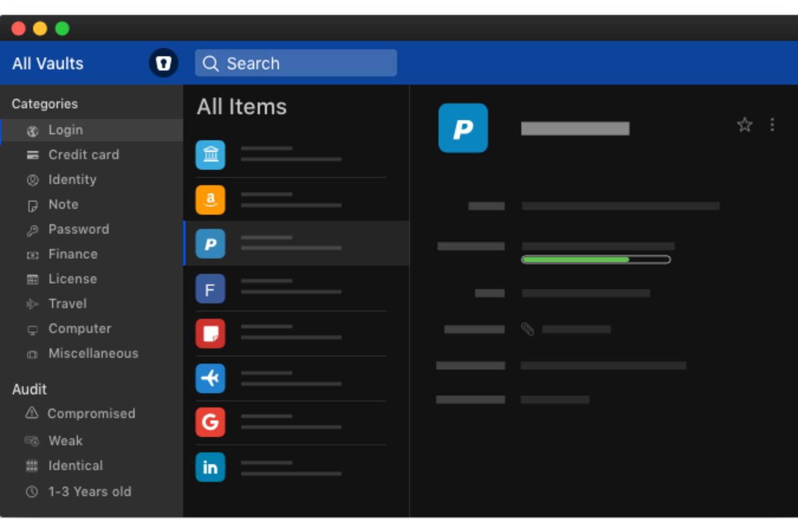The width and height of the screenshot is (798, 532).
Task: Show the Identity category
Action: [72, 180]
